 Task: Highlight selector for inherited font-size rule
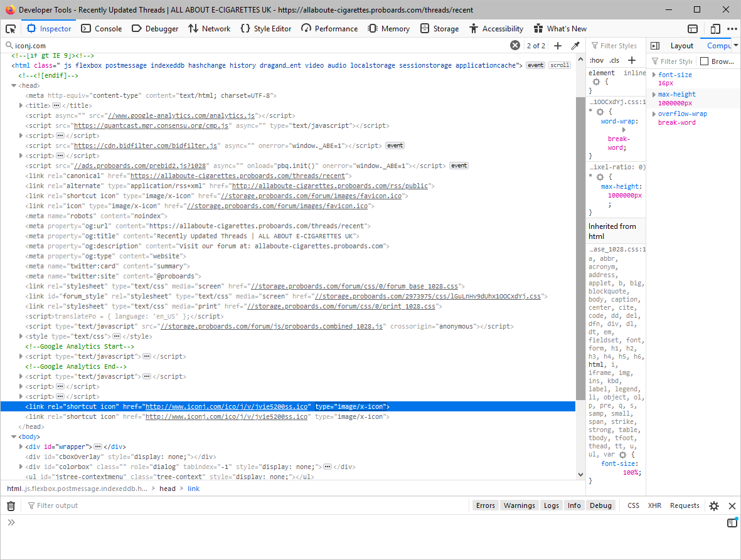623,455
